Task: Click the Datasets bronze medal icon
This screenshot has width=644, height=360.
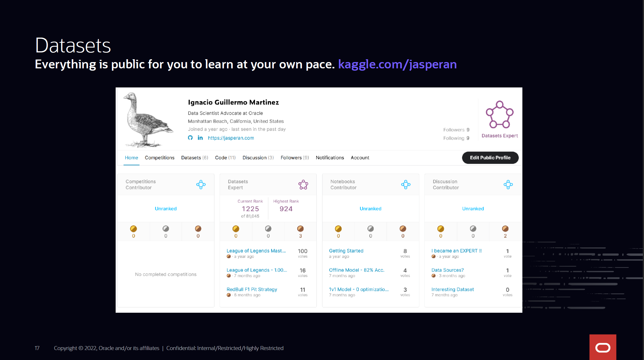Action: click(x=300, y=229)
